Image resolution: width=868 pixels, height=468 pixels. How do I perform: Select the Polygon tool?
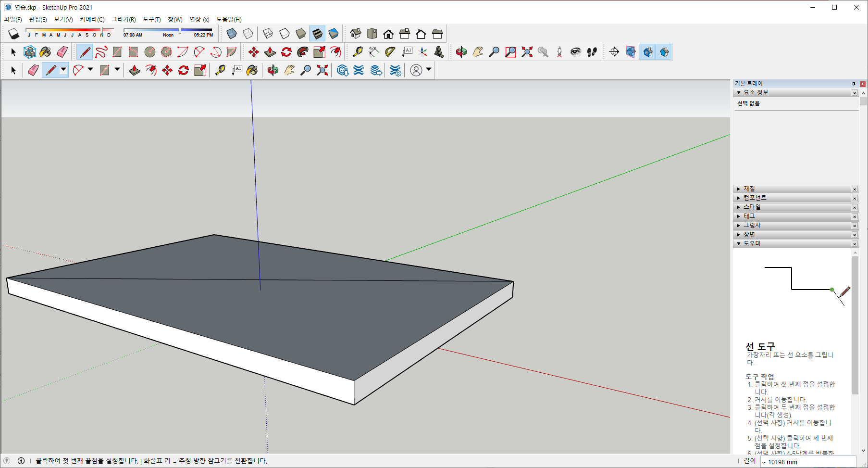pos(166,52)
